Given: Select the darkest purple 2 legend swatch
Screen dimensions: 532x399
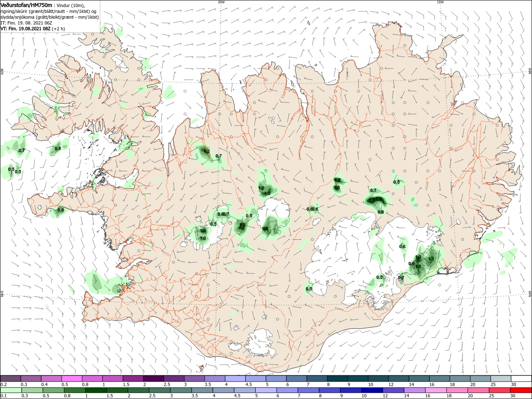Looking at the screenshot, I should pos(153,379).
